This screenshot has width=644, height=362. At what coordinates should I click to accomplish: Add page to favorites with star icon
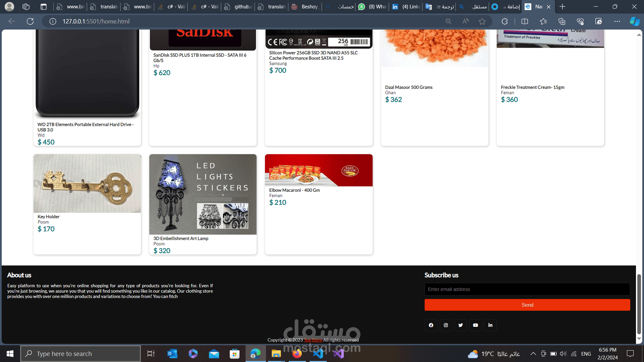482,21
